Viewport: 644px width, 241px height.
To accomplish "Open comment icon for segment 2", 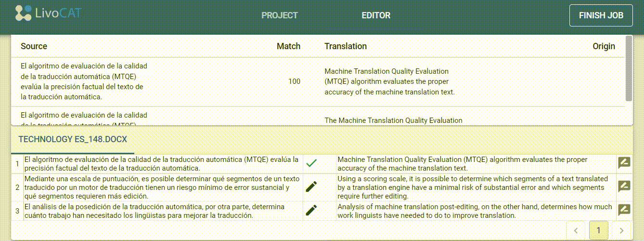I will (x=624, y=187).
